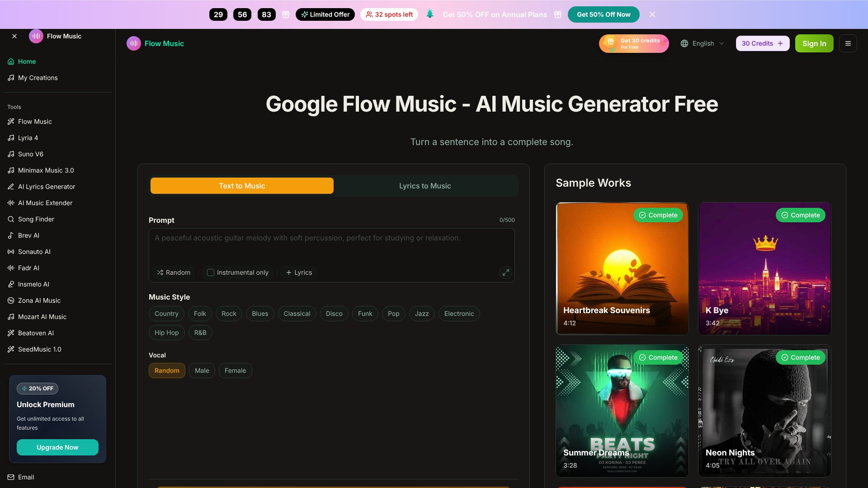Select the R&B music style
The height and width of the screenshot is (488, 868).
[200, 333]
